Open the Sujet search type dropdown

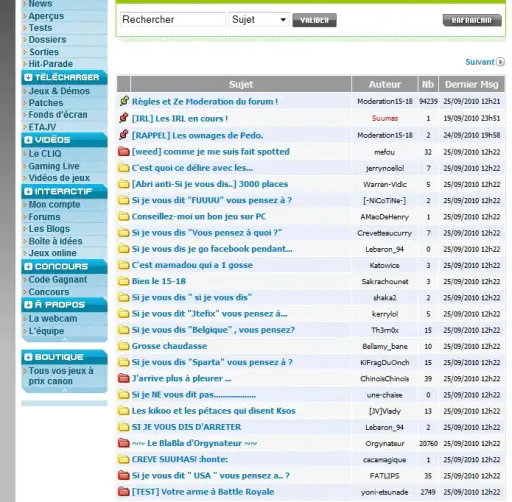259,19
